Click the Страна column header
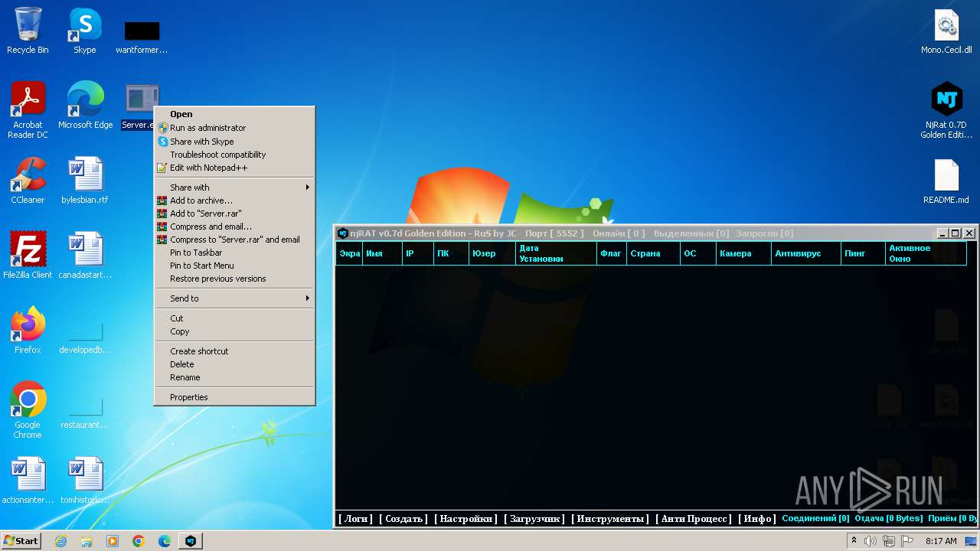 (x=653, y=253)
